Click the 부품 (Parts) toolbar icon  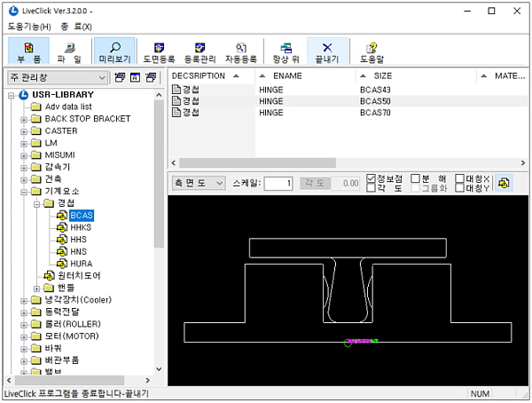[28, 51]
